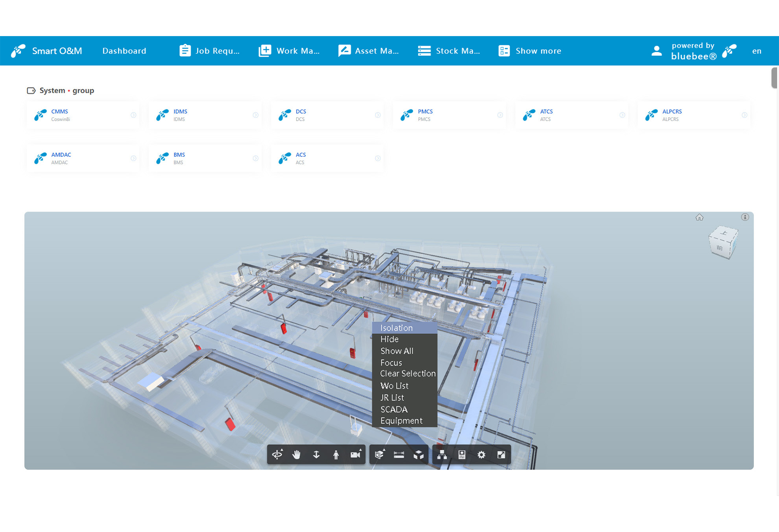Open the Measure ruler tool

coord(399,454)
